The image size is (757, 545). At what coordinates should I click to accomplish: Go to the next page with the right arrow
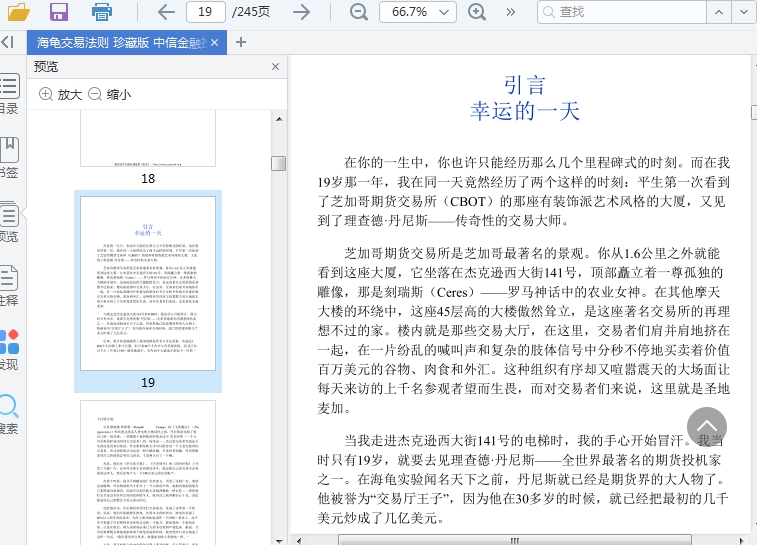pyautogui.click(x=301, y=12)
